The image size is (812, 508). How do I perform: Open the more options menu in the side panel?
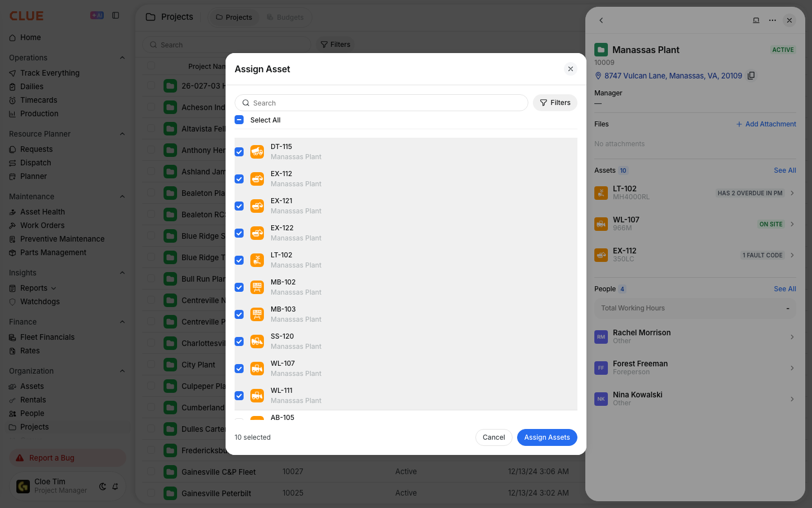773,20
